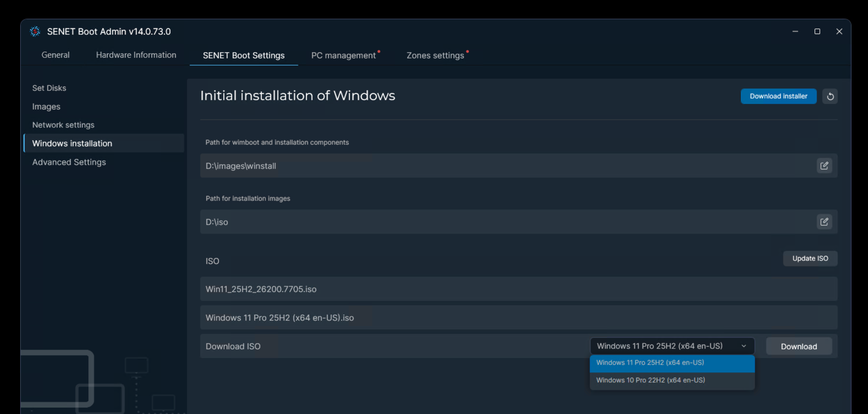Open the Zones settings tab
Viewport: 868px width, 414px height.
click(435, 55)
